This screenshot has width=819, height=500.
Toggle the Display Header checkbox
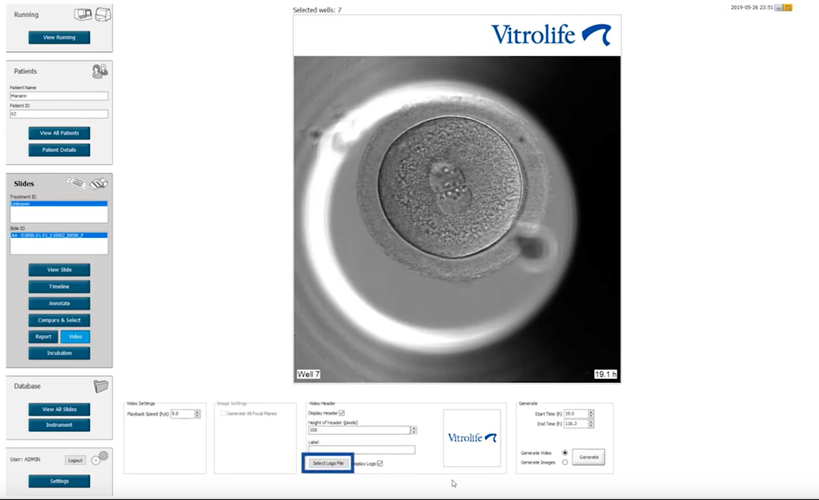pos(342,413)
